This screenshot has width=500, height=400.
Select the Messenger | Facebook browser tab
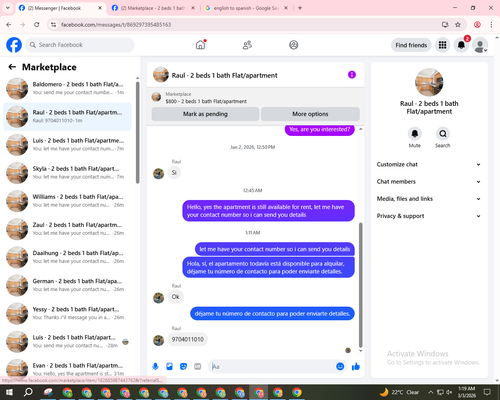pyautogui.click(x=60, y=8)
